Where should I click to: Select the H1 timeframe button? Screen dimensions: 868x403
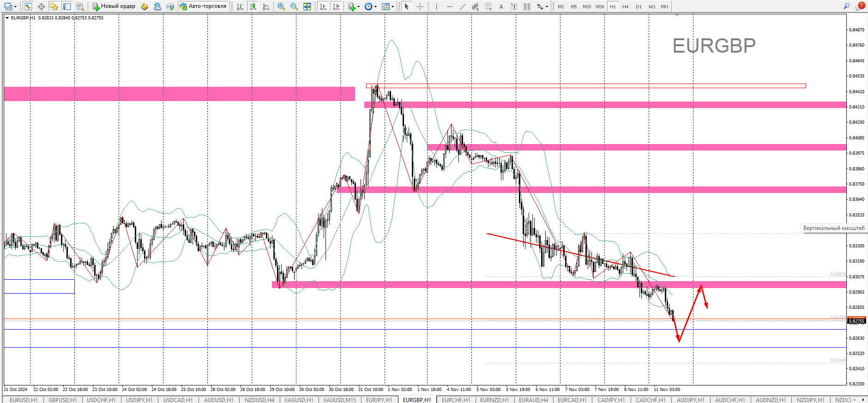point(613,6)
